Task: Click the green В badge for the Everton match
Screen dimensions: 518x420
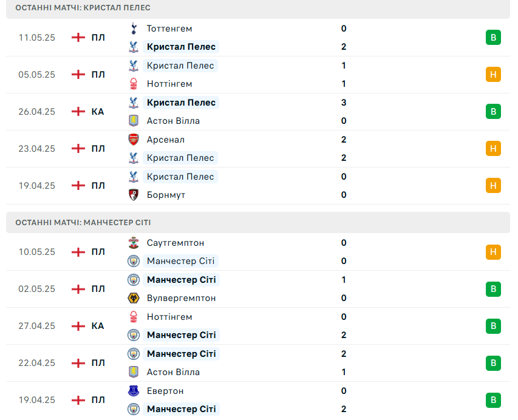Action: click(493, 400)
